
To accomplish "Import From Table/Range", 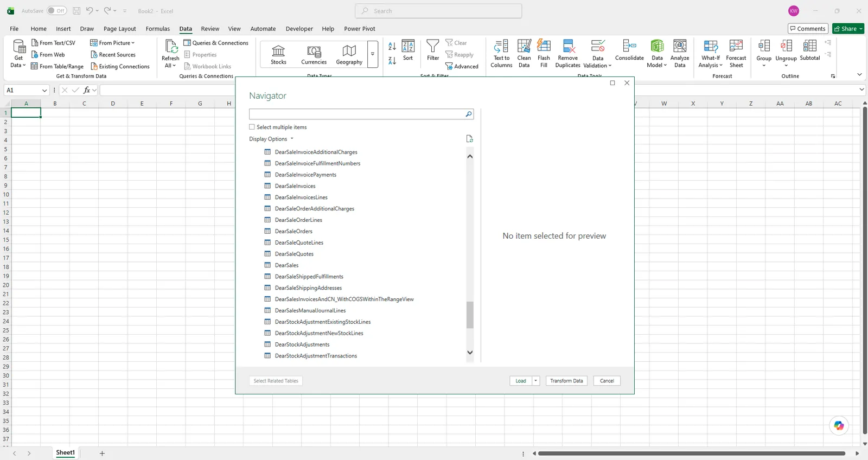I will click(x=57, y=67).
